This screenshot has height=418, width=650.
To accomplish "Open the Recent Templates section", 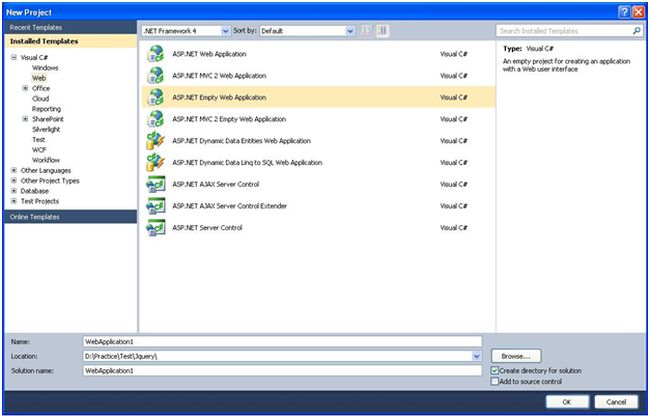I will pos(70,27).
